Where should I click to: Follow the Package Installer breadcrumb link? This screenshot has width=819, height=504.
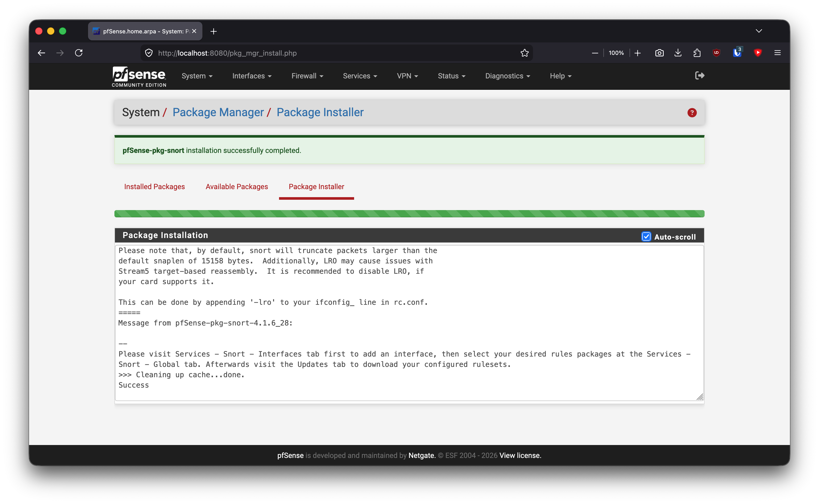pyautogui.click(x=320, y=112)
